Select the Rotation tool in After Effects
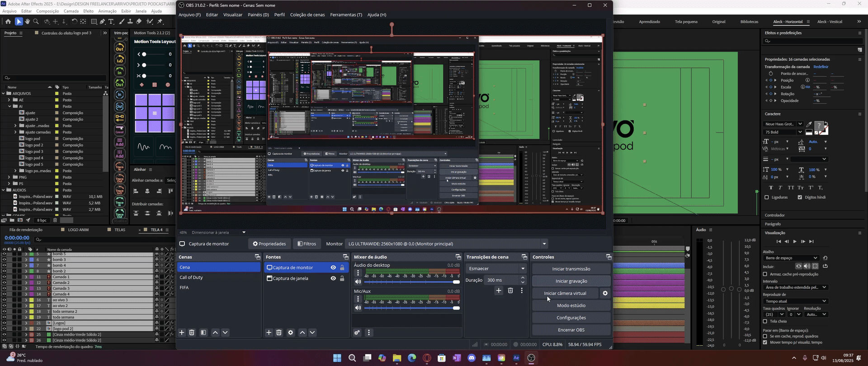The image size is (868, 366). click(x=75, y=21)
